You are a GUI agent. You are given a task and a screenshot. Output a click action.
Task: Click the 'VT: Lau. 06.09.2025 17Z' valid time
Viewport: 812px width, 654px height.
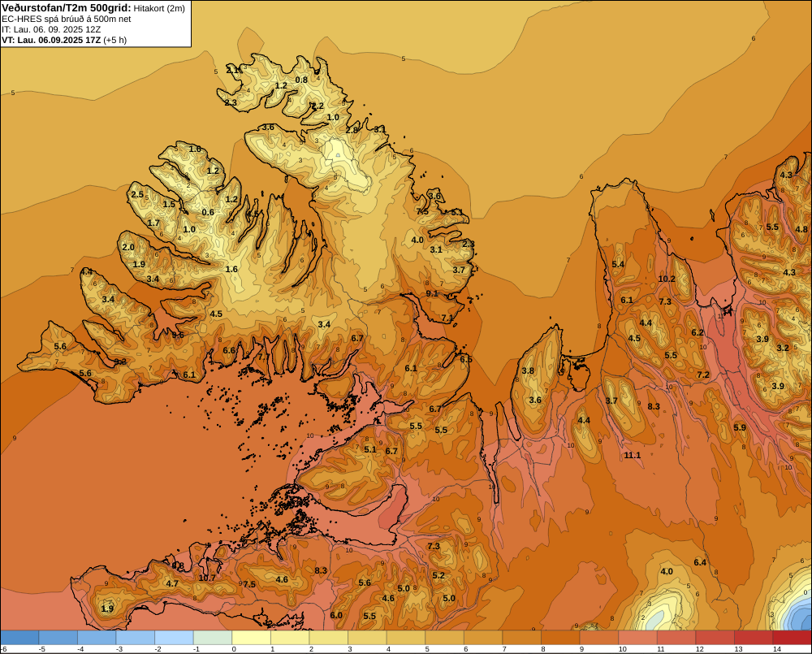tap(51, 40)
